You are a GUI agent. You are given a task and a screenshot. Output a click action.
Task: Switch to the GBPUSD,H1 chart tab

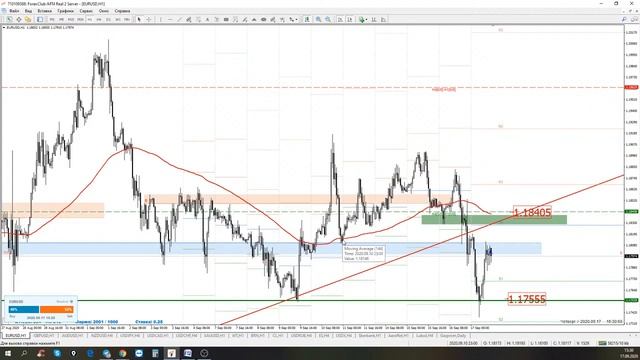coord(44,336)
